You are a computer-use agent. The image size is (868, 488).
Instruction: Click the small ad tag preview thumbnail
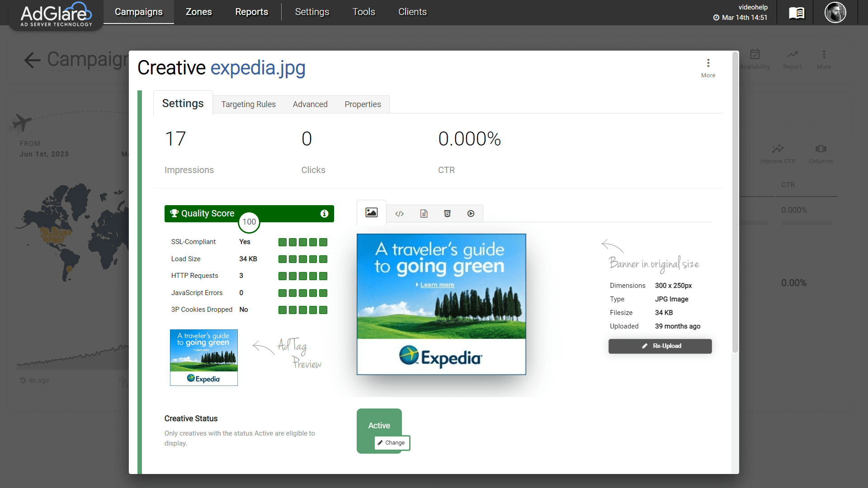[203, 357]
